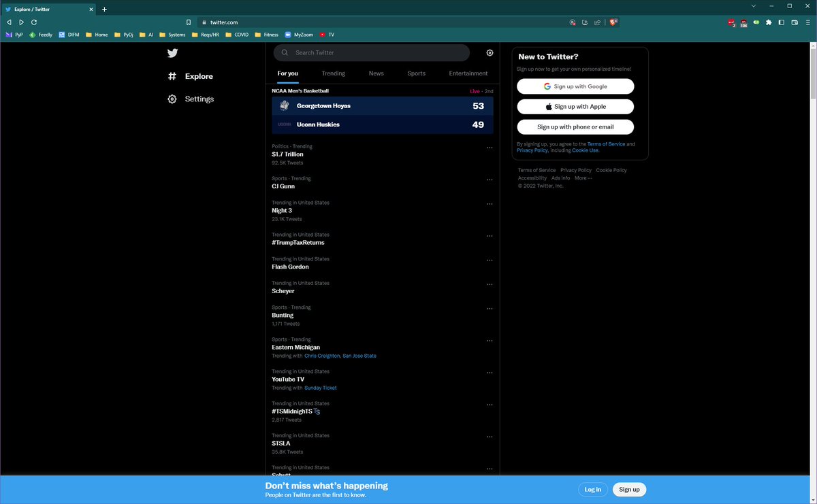This screenshot has width=817, height=504.
Task: Click Chris Creighton, San Jose State link
Action: pyautogui.click(x=340, y=356)
